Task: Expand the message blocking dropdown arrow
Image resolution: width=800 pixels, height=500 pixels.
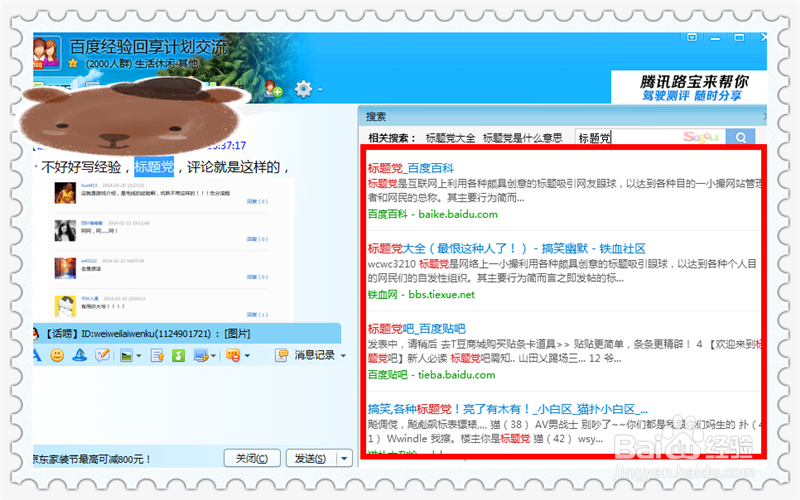Action: 247,356
